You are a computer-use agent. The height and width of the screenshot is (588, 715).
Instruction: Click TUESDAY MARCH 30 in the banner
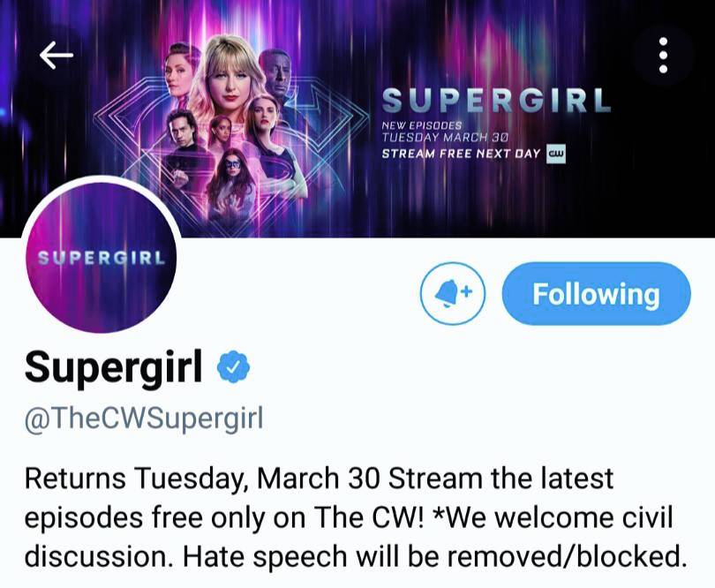point(445,137)
